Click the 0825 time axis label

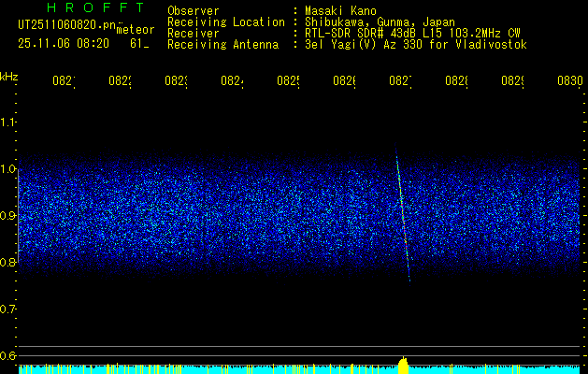(x=288, y=80)
